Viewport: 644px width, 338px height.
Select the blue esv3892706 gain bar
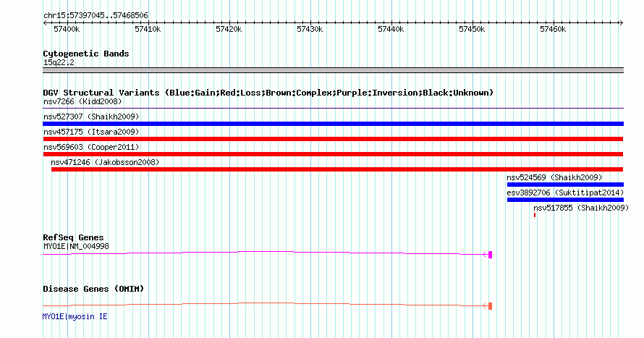pyautogui.click(x=566, y=200)
